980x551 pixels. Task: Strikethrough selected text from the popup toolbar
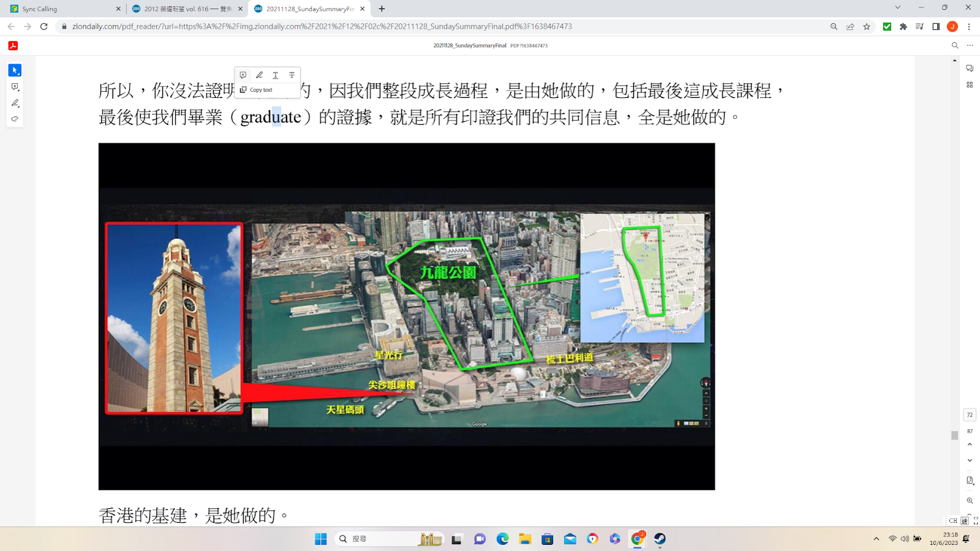click(292, 75)
